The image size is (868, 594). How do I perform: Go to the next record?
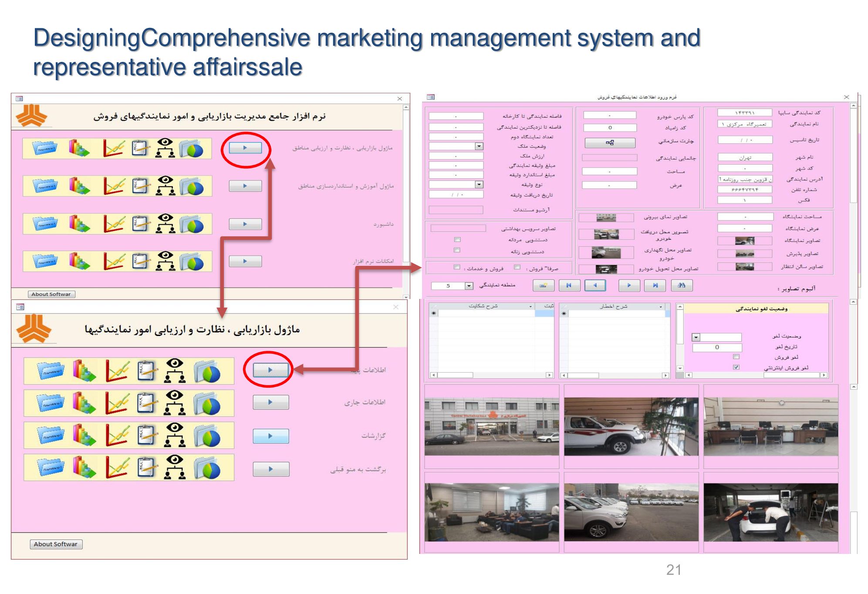tap(629, 285)
